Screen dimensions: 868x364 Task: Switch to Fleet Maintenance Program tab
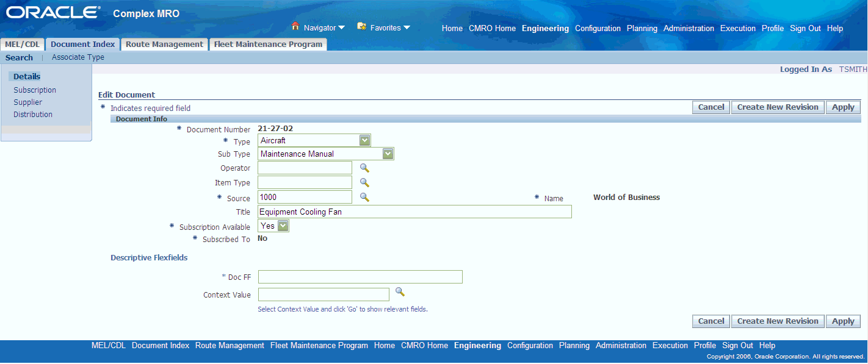268,45
